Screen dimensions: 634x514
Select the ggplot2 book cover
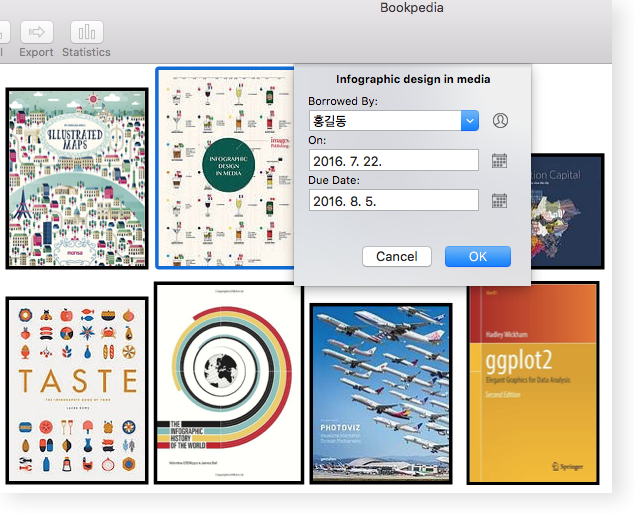[x=533, y=383]
